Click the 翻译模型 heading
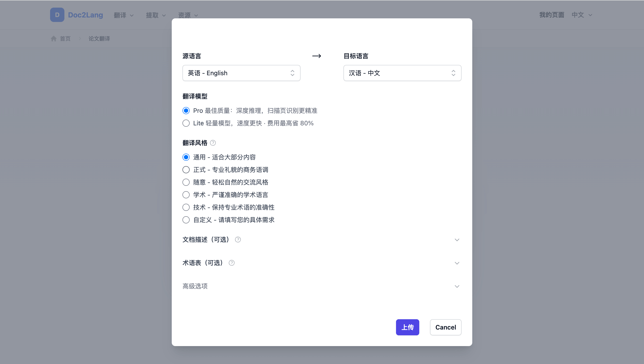This screenshot has height=364, width=644. coord(195,96)
